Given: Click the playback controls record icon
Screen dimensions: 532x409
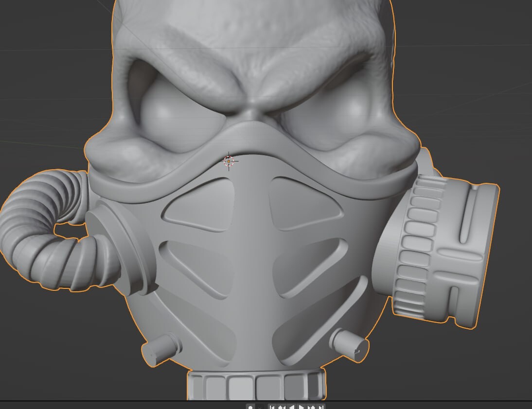Looking at the screenshot, I should (250, 406).
